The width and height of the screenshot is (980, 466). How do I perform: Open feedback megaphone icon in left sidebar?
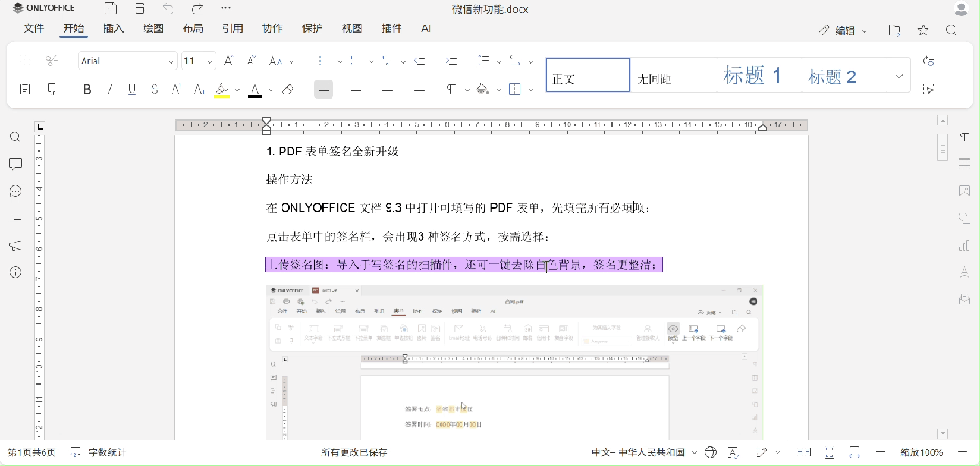[x=15, y=245]
